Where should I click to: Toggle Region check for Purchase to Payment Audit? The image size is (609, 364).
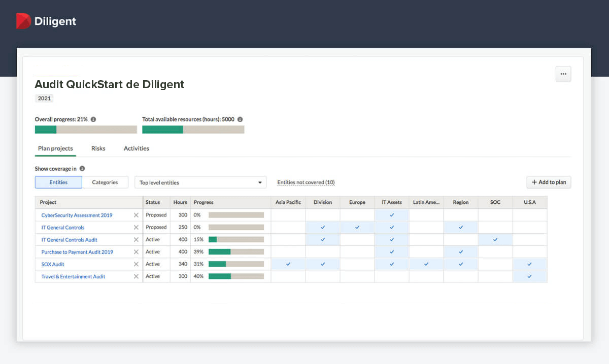point(461,251)
